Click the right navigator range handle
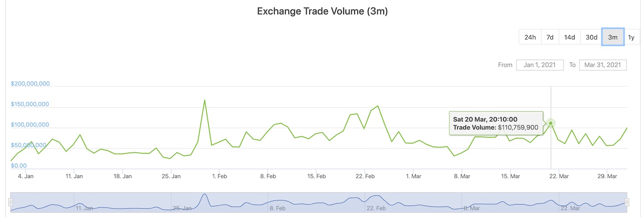 [x=627, y=202]
